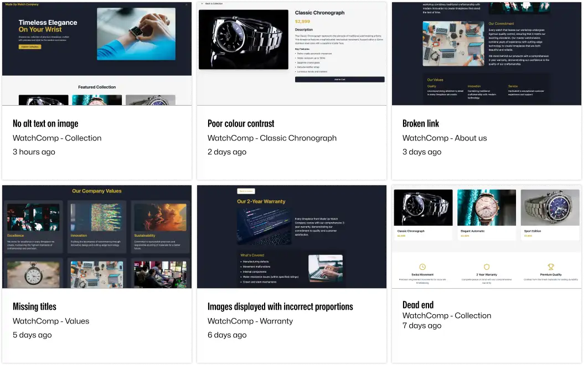Click the 'Dead end' heading

coord(418,305)
